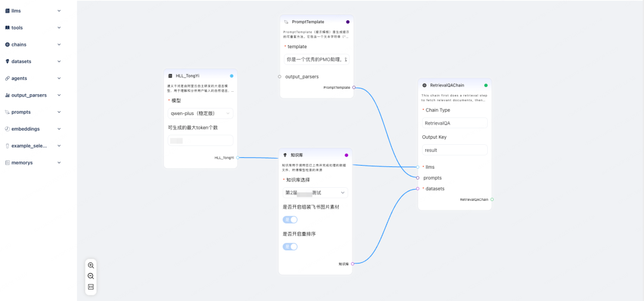Click the HLL_TongYi output port
This screenshot has width=644, height=301.
point(237,158)
